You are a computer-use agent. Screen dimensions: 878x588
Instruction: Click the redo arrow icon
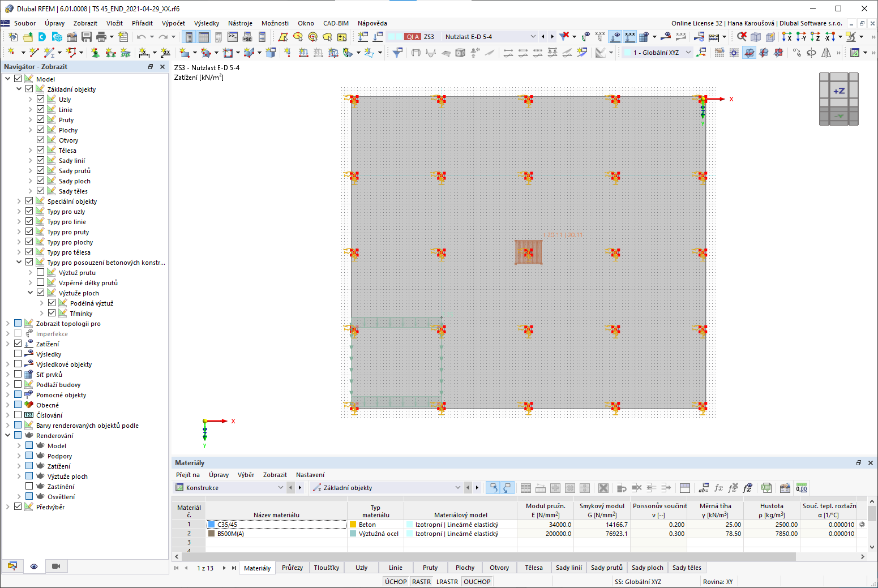(x=163, y=37)
